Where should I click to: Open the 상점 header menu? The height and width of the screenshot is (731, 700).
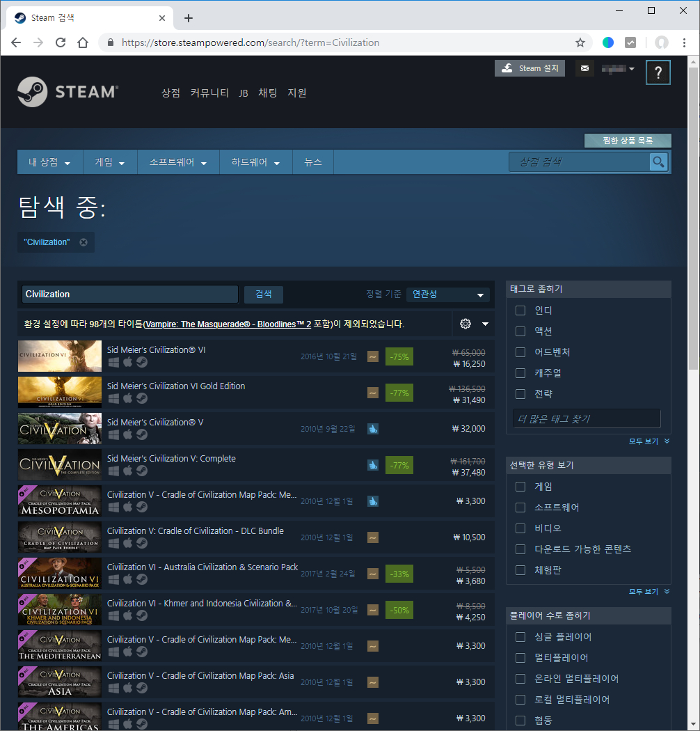pos(170,93)
